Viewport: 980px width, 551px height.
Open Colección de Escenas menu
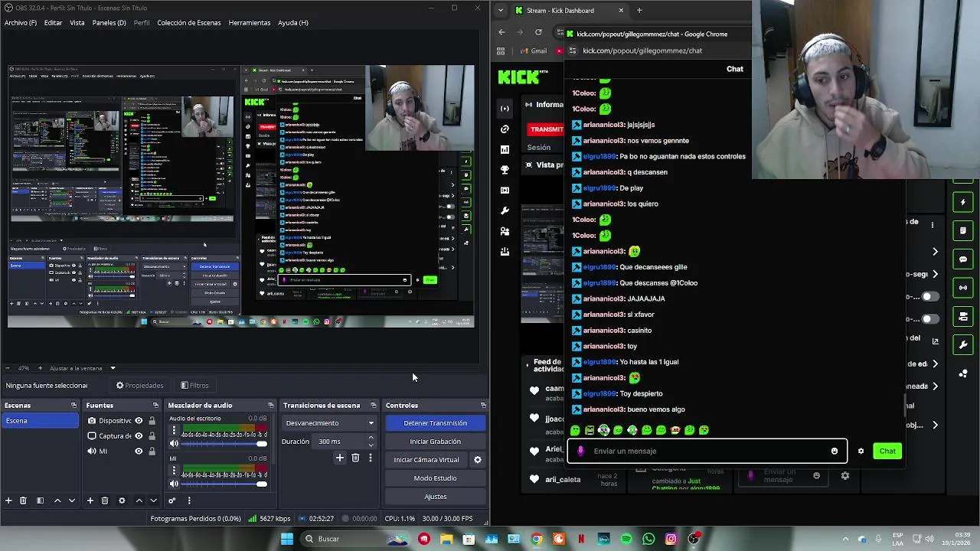pos(189,23)
